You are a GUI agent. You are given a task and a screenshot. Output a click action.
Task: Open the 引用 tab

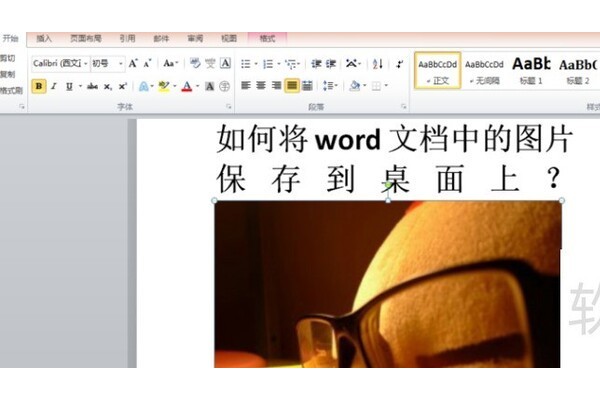point(127,38)
